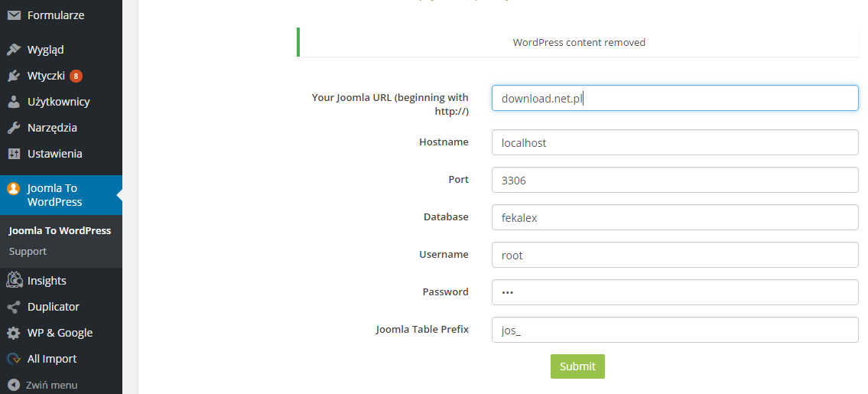Screen dimensions: 868x394
Task: Select the Joomla To WordPress submenu link
Action: (60, 231)
